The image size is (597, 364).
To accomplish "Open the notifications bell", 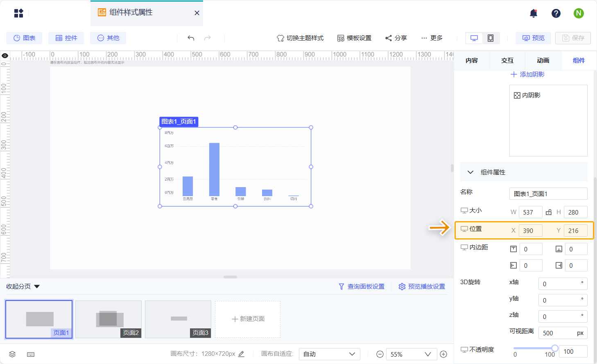I will click(x=534, y=13).
